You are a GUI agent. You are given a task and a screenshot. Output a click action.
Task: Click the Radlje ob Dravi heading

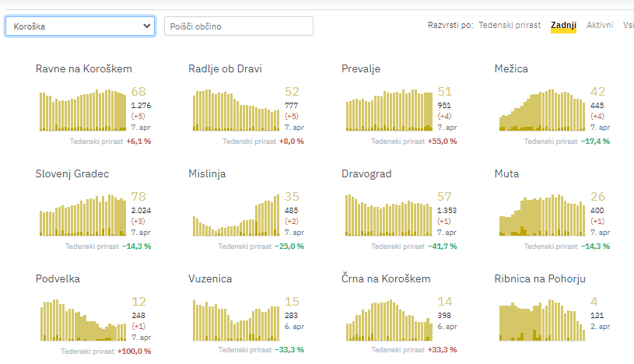225,68
